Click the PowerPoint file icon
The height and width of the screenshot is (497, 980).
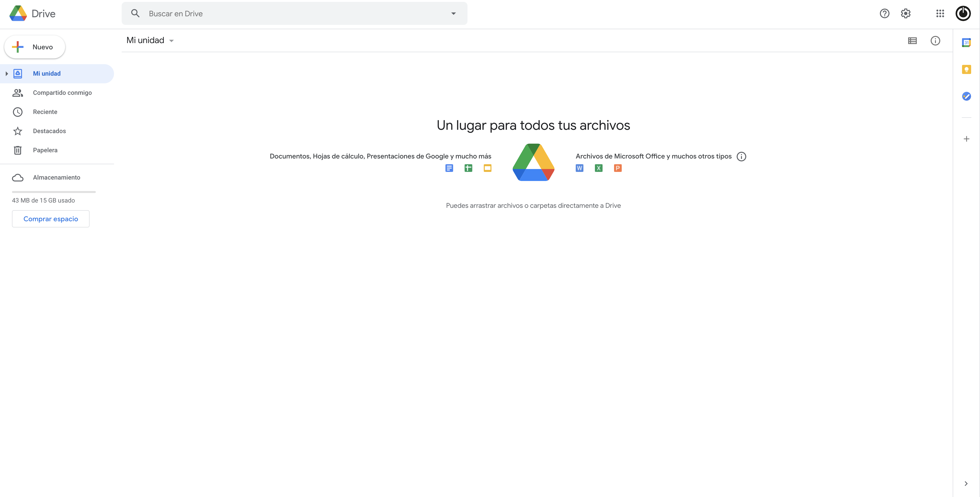[618, 168]
